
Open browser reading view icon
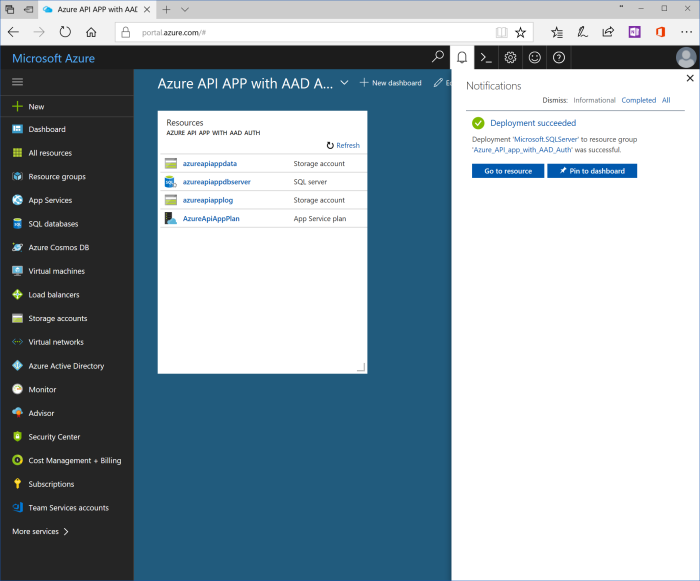pyautogui.click(x=501, y=32)
